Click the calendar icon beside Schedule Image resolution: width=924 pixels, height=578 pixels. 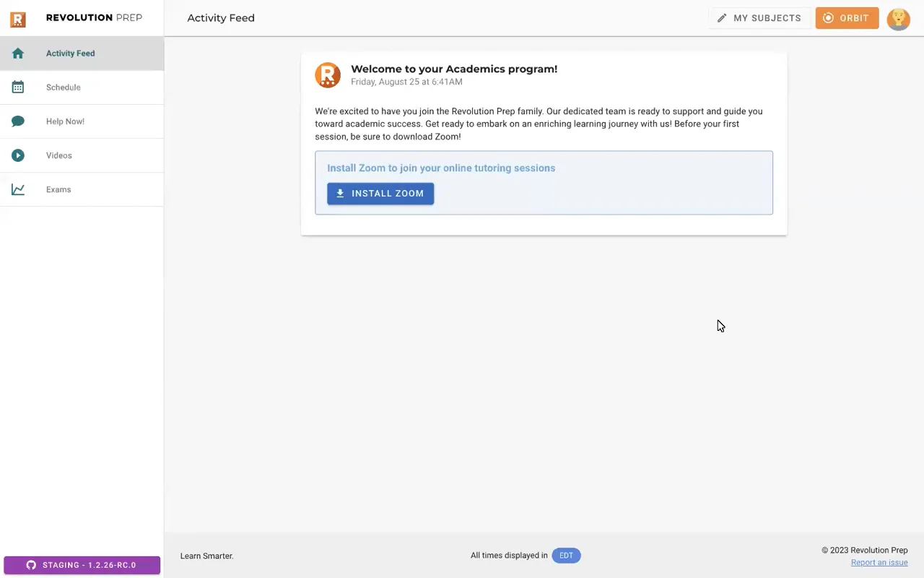(18, 87)
